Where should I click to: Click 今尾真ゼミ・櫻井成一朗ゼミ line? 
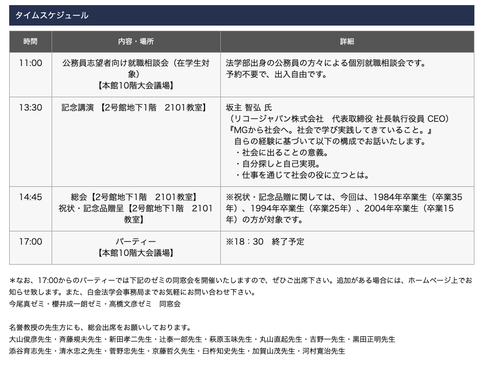95,304
